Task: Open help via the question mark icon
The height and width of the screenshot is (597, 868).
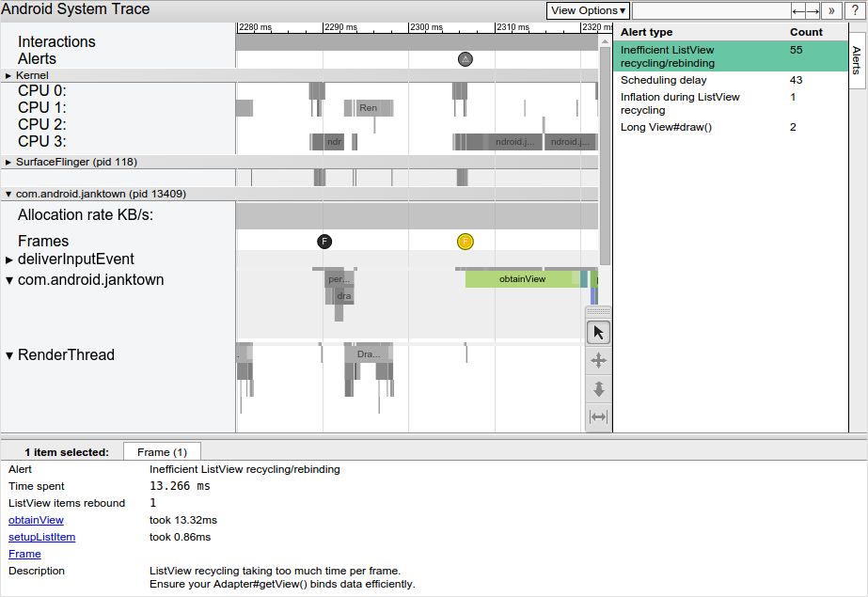Action: (x=853, y=10)
